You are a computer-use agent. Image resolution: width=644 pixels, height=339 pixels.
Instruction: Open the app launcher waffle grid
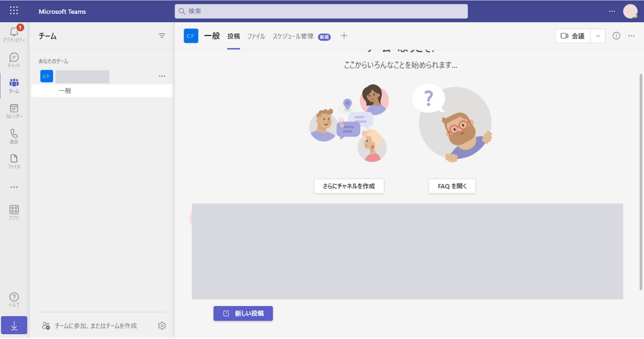[x=14, y=11]
